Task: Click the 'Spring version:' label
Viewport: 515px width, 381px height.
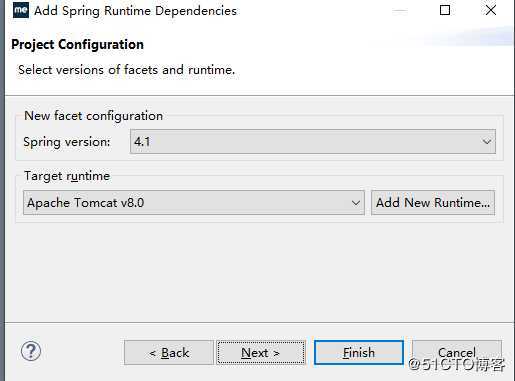Action: (x=67, y=142)
